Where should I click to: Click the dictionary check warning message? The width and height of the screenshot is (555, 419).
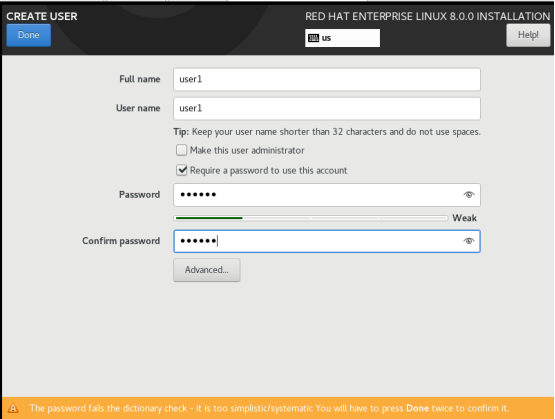click(269, 408)
